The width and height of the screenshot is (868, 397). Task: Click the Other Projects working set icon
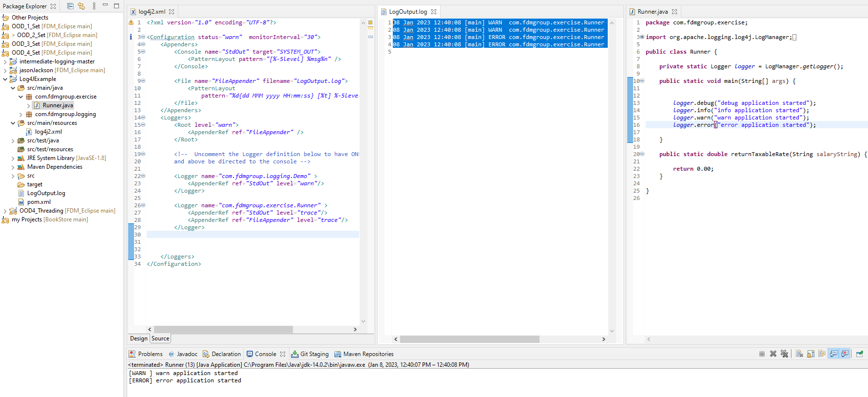click(5, 18)
